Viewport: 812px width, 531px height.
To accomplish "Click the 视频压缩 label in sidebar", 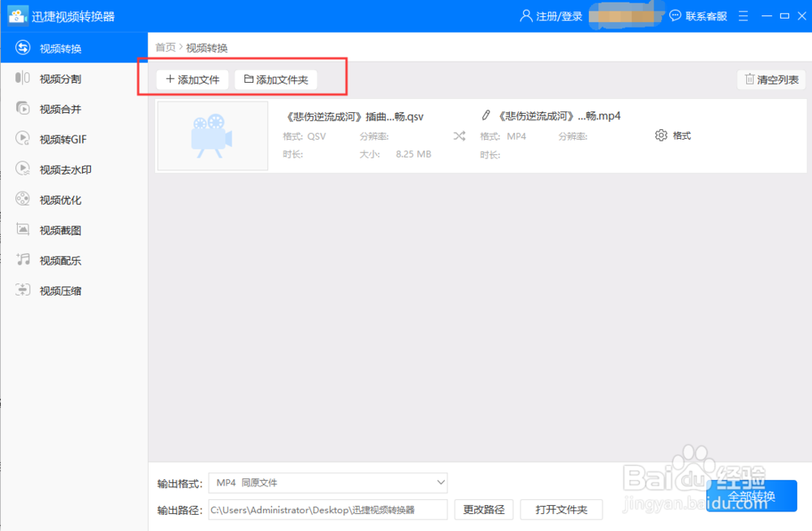I will pos(61,291).
